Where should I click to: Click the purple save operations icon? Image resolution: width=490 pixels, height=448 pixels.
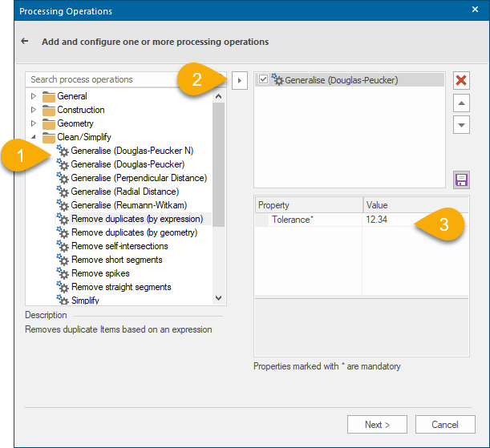[461, 180]
